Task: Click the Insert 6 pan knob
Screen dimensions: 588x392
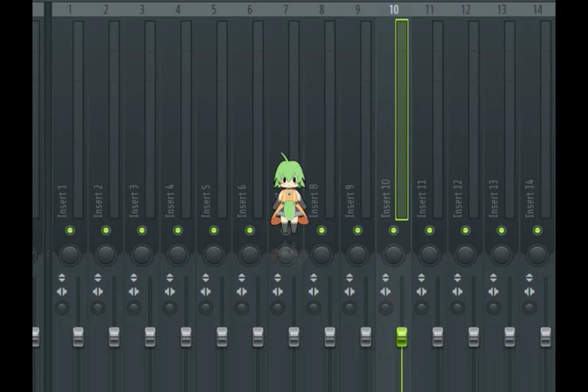Action: [250, 255]
